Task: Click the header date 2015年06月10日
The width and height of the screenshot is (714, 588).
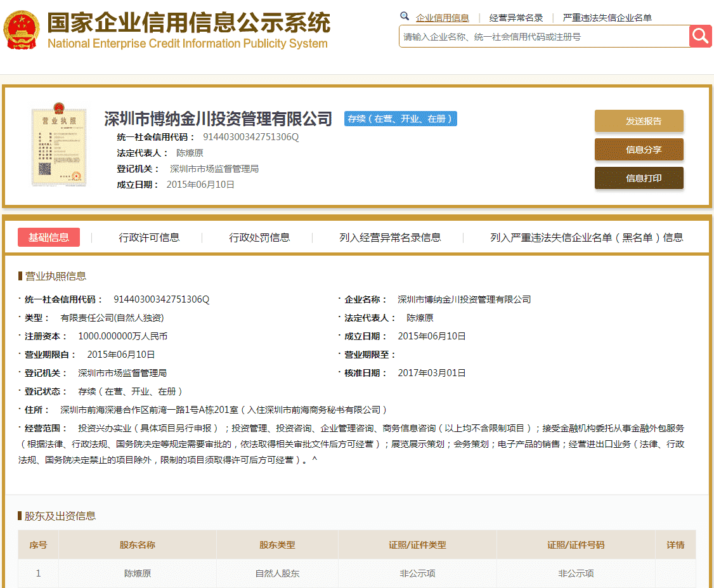Action: click(200, 185)
